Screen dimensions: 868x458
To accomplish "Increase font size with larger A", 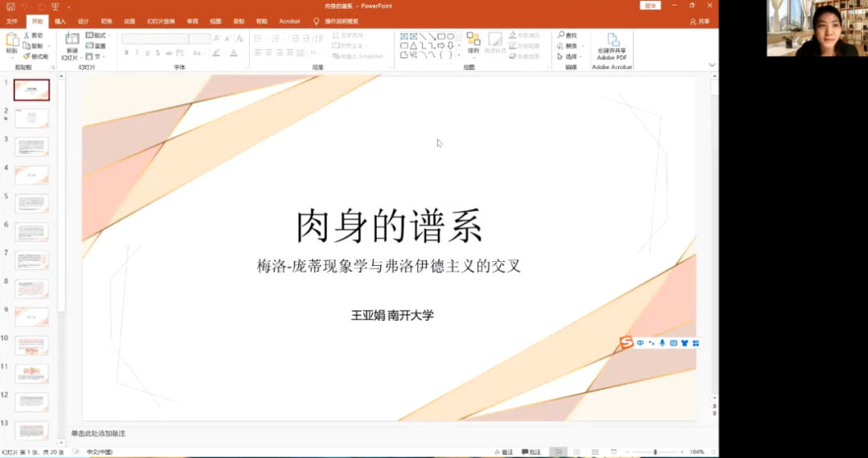I will (217, 39).
